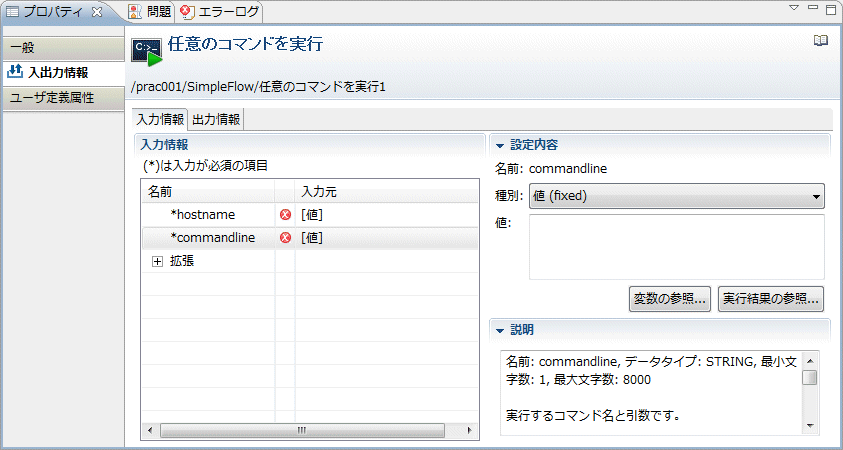Screen dimensions: 843x450
Task: Close the プロパティ view tab
Action: click(97, 12)
